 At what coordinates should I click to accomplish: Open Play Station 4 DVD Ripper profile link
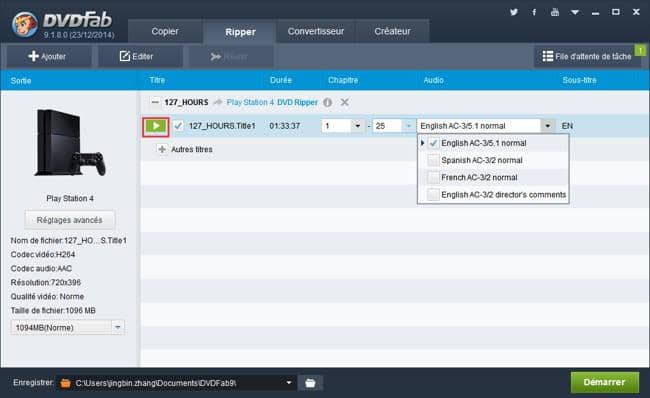[272, 102]
